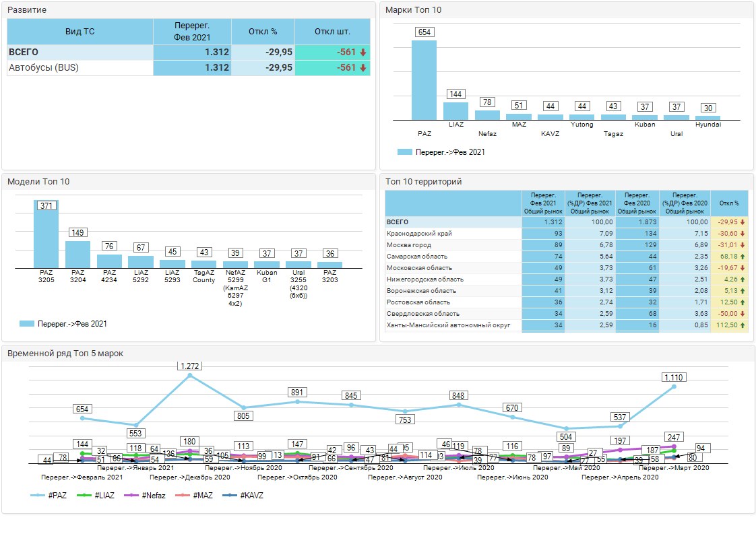756x534 pixels.
Task: Click green up arrow in Ханты-Мансийский автономный округ row
Action: point(742,325)
